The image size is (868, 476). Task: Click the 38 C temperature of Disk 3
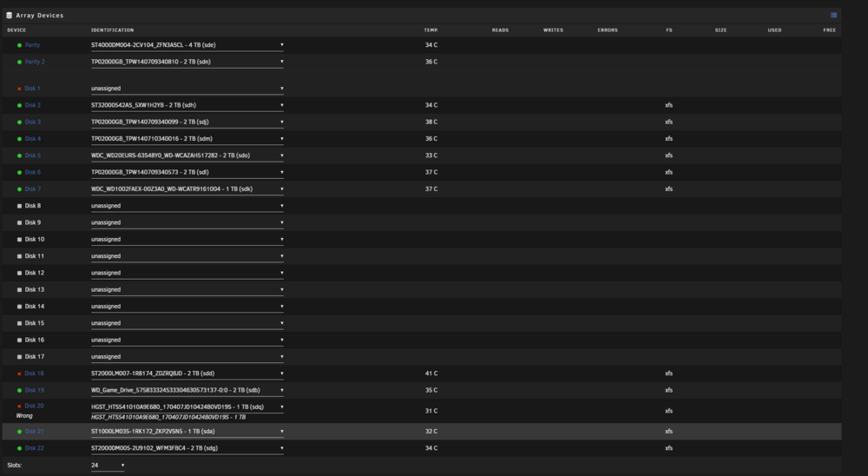(431, 122)
